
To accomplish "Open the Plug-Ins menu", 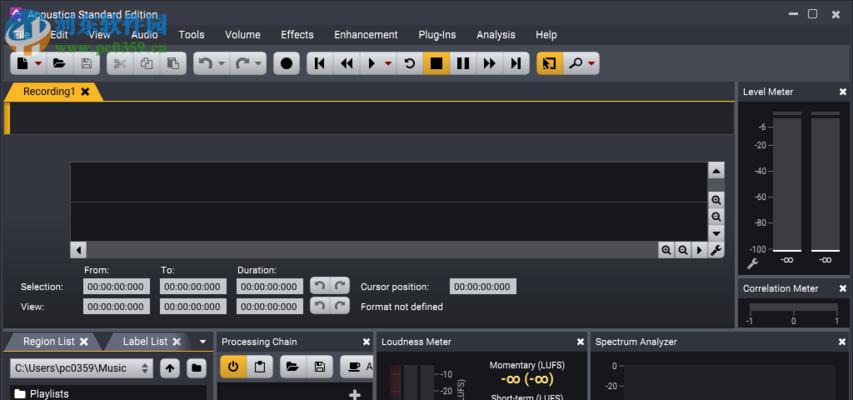I will (x=437, y=34).
